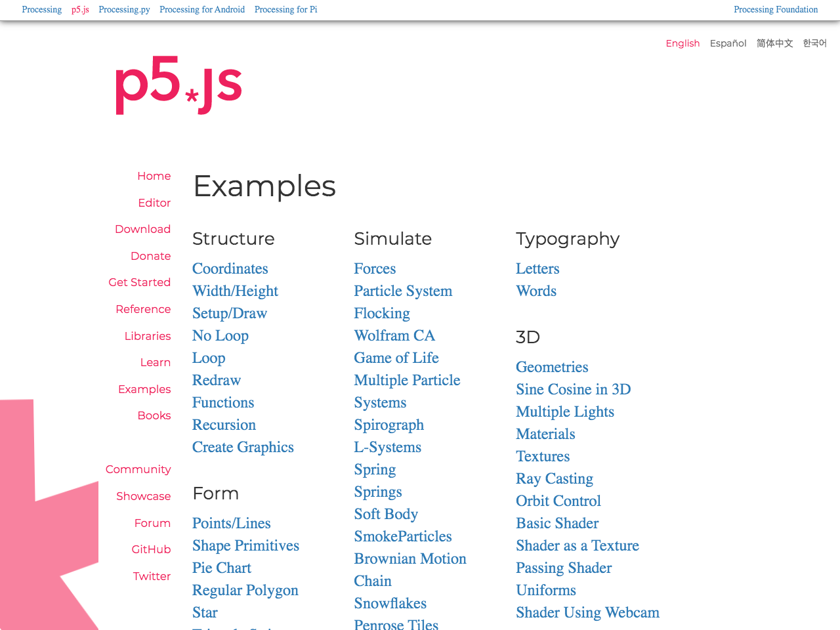Open the L-Systems example
Screen dimensions: 840x630
coord(388,447)
